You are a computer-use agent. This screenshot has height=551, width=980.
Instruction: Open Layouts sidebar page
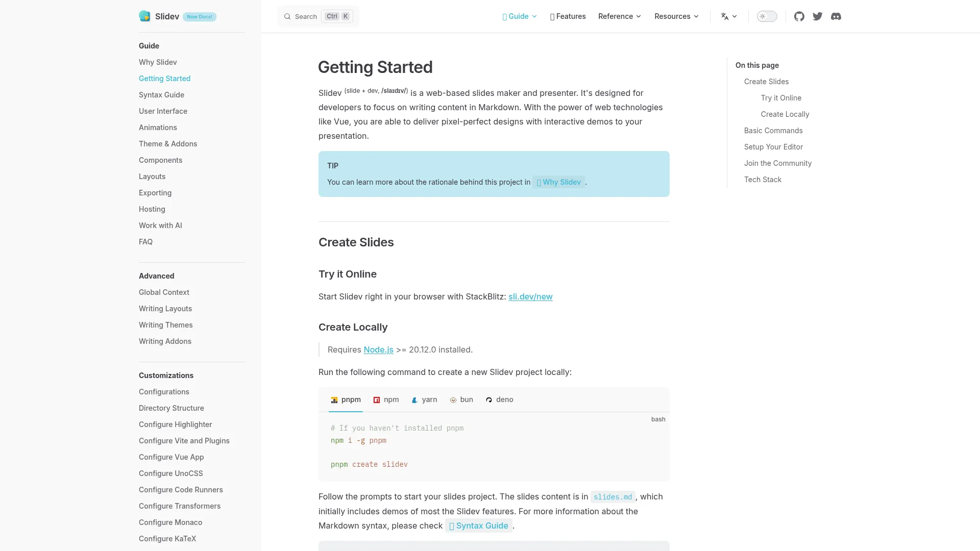pos(152,177)
